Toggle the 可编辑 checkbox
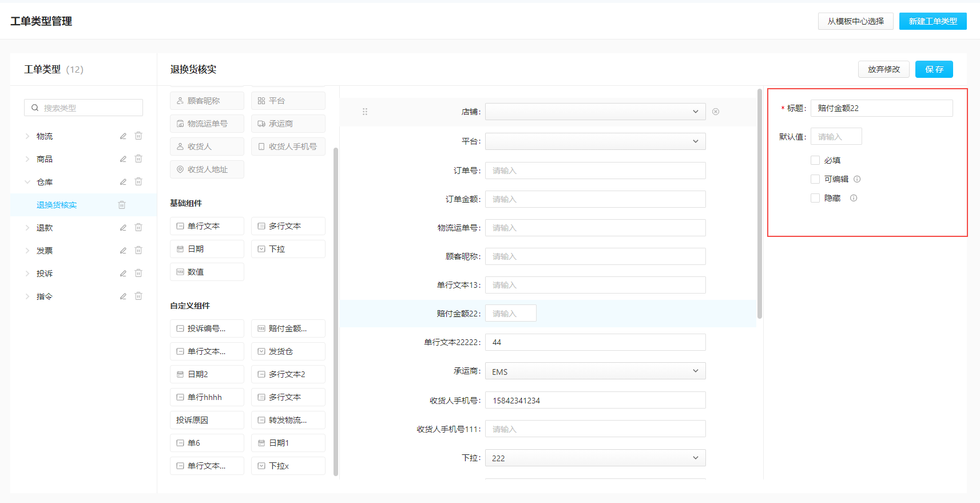The image size is (980, 503). pyautogui.click(x=815, y=179)
